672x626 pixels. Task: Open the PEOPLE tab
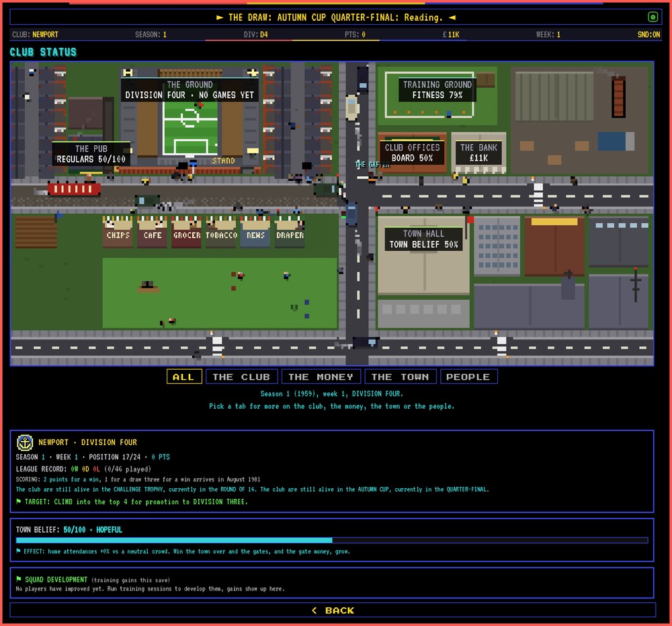[x=468, y=377]
